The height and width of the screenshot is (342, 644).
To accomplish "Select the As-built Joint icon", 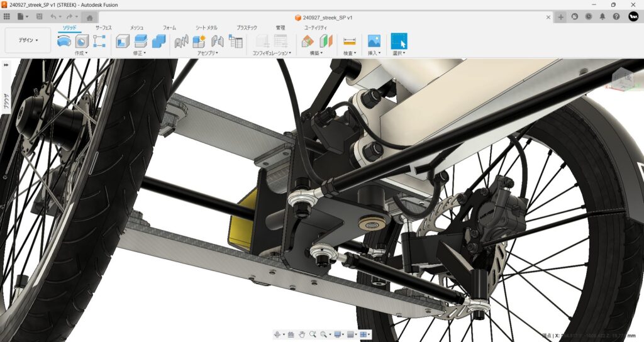I will (x=217, y=41).
